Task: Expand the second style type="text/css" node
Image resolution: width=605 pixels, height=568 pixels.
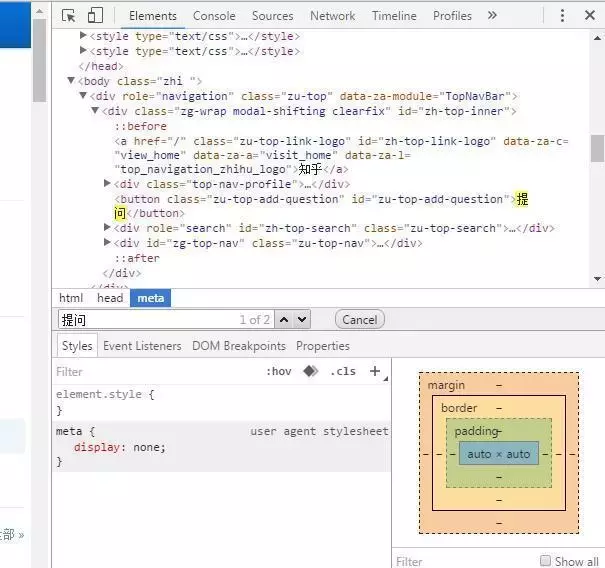Action: [x=83, y=50]
